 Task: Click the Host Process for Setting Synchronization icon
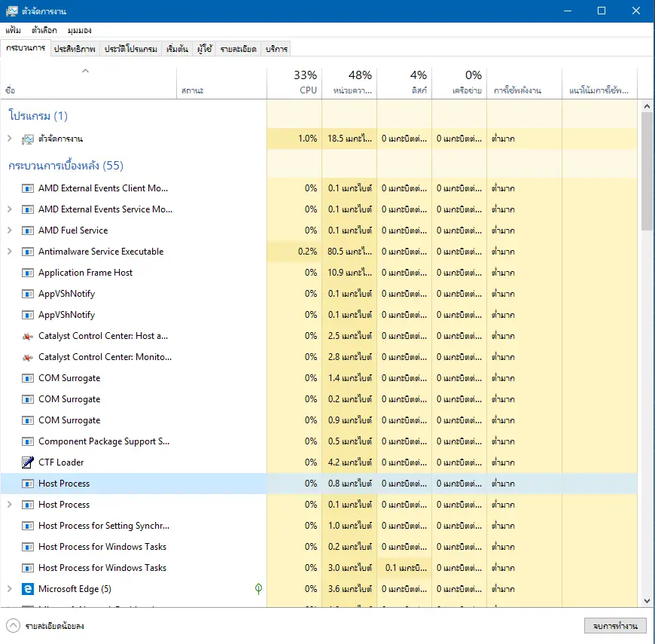(x=28, y=526)
